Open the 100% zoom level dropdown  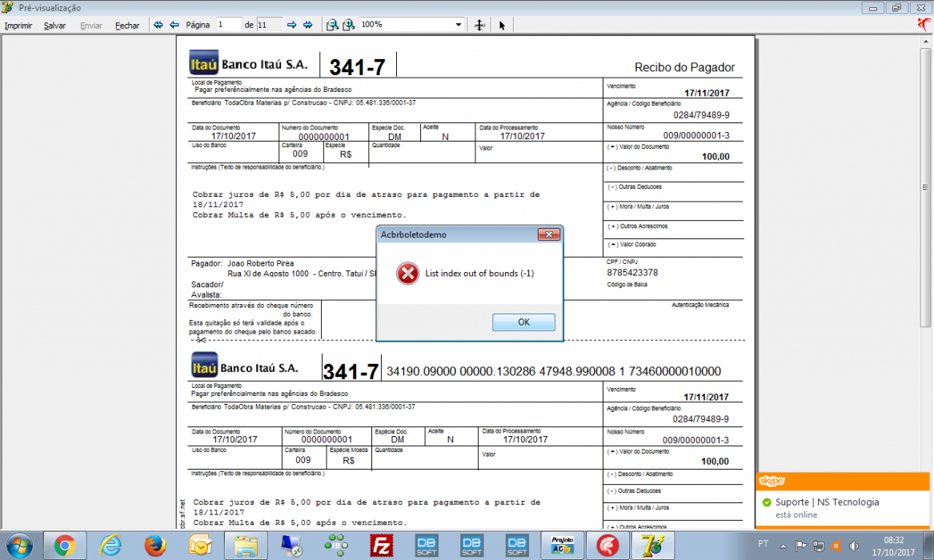[x=458, y=25]
